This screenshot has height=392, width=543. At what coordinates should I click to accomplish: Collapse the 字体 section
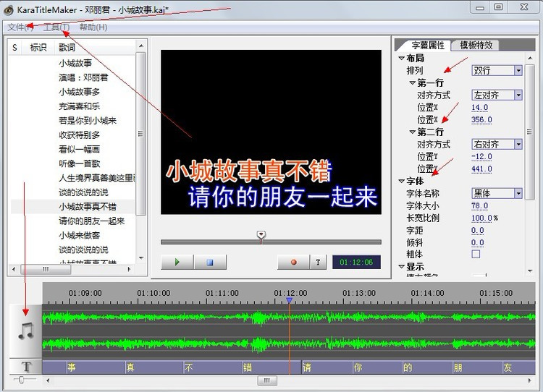coord(401,181)
